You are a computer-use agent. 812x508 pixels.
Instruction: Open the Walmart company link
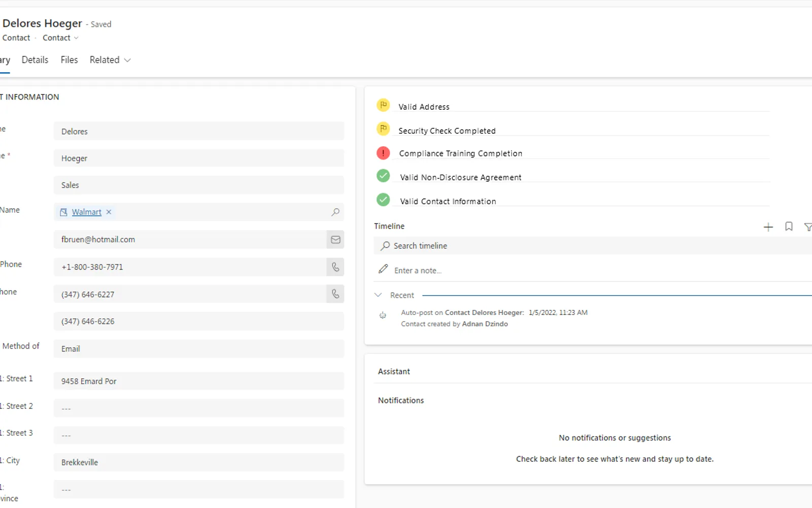tap(86, 212)
